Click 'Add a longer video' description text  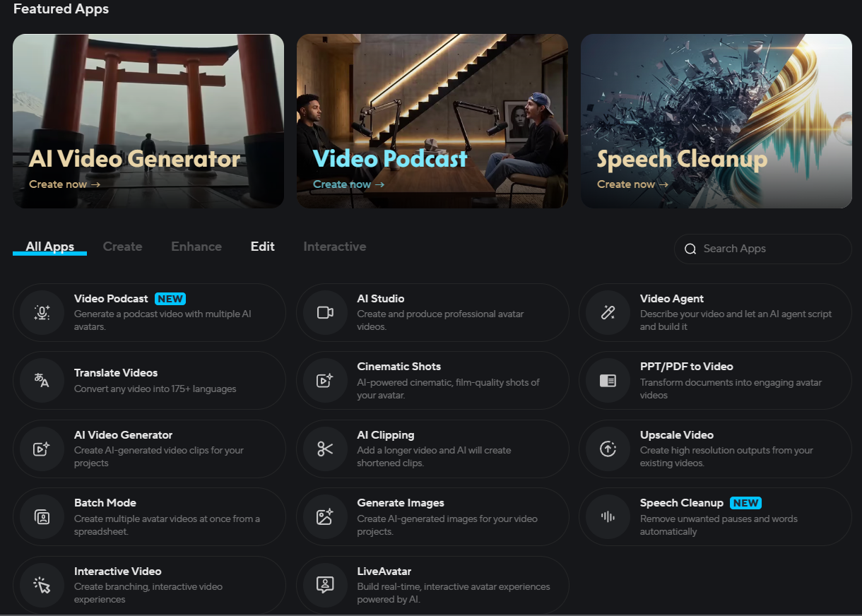434,456
